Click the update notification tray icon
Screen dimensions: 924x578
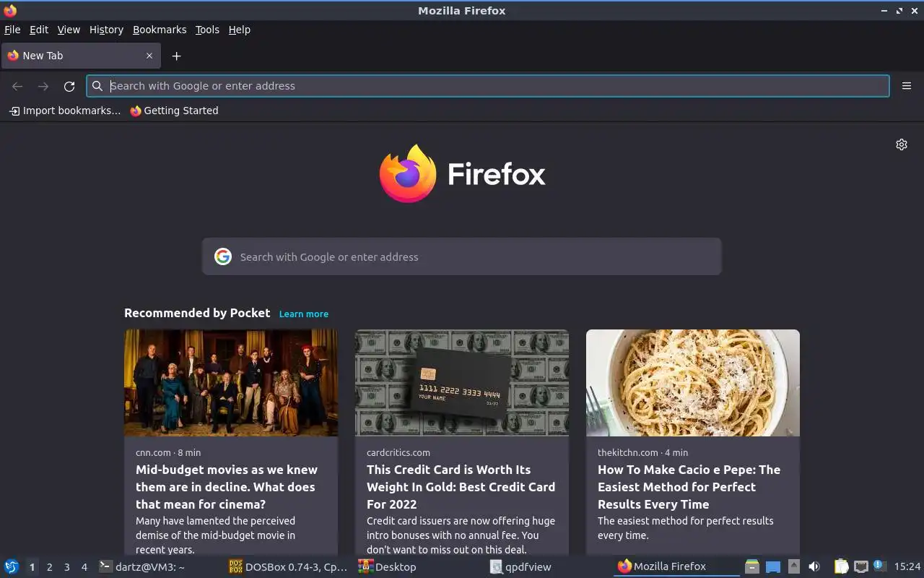pyautogui.click(x=879, y=566)
